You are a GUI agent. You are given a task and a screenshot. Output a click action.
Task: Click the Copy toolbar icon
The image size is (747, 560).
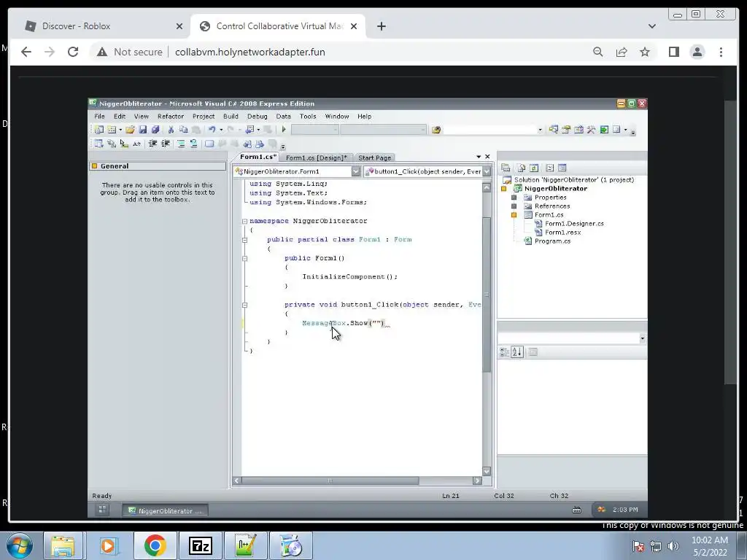[x=183, y=130]
